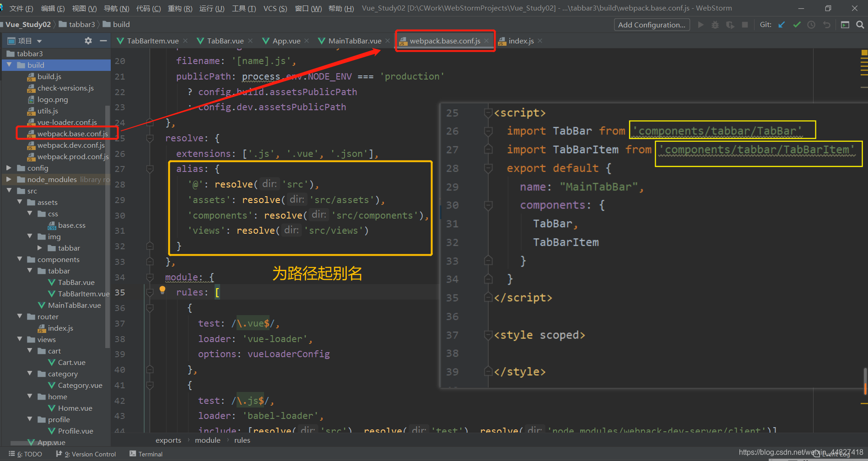Click the run anything window icon
868x461 pixels.
coord(845,25)
